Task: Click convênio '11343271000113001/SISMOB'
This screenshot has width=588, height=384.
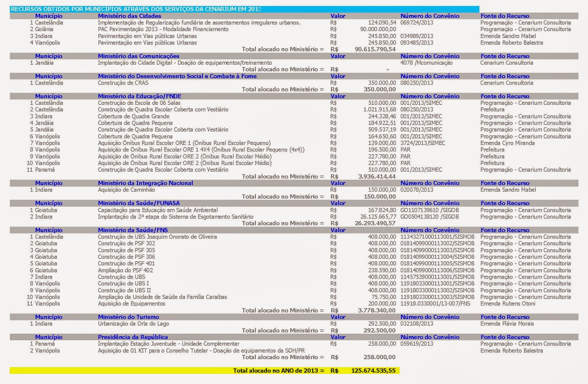Action: [x=437, y=237]
